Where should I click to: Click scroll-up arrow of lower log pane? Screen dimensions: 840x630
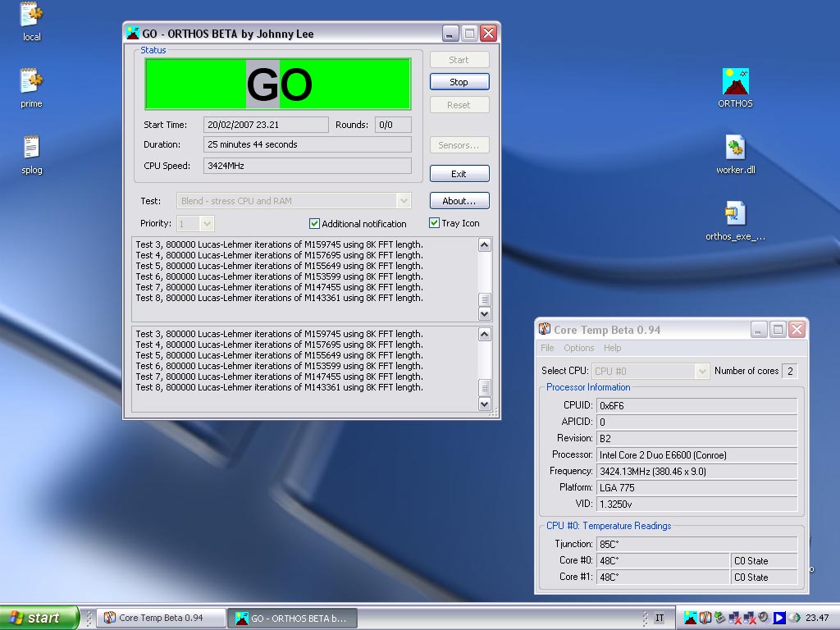click(x=484, y=335)
